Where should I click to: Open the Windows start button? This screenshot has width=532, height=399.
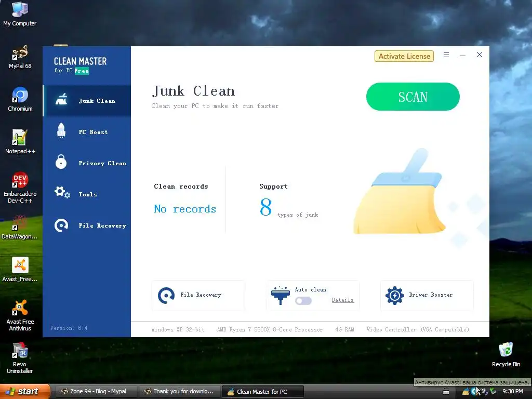pos(25,392)
